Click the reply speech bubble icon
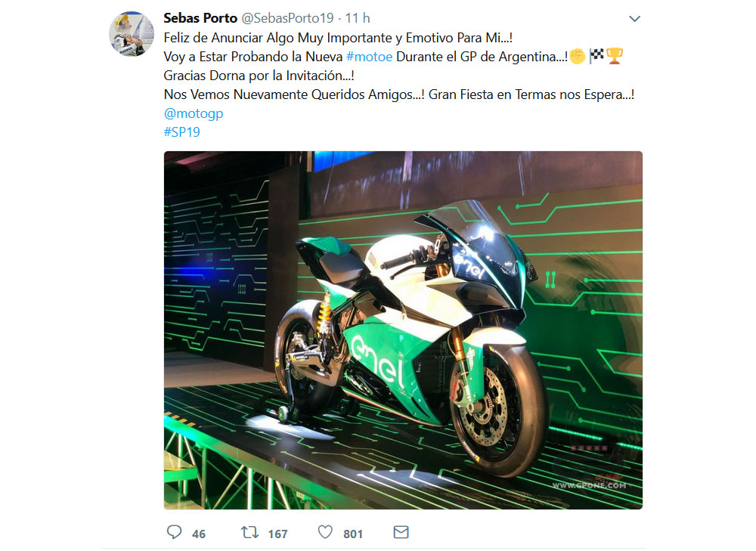756x551 pixels. tap(175, 533)
